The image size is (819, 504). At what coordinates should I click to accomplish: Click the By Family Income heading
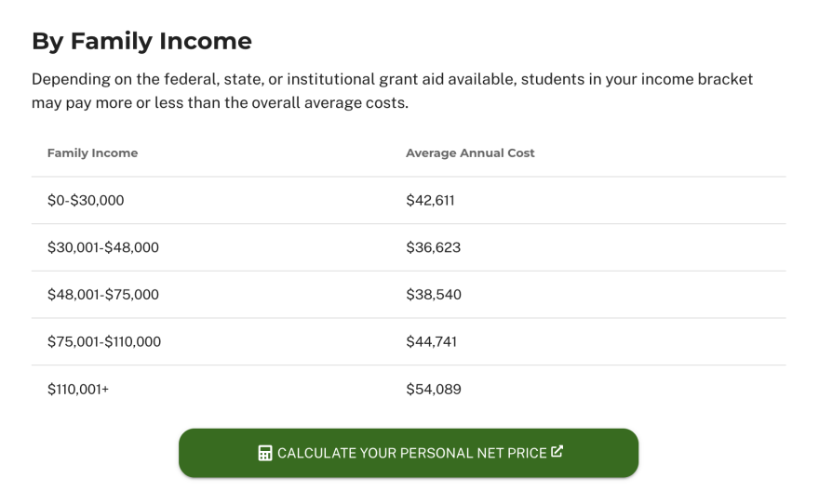point(141,41)
